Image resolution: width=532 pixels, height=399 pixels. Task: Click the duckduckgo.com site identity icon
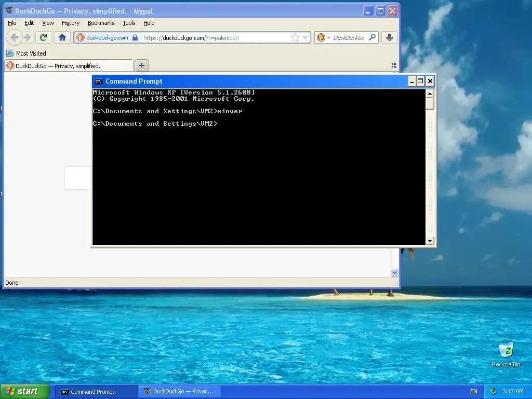pos(81,37)
